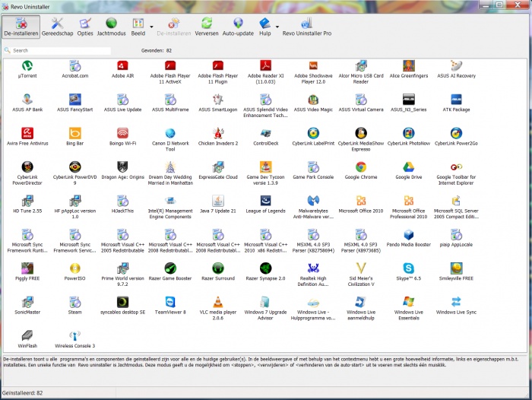This screenshot has width=532, height=400.
Task: Select VLC media player icon
Action: (218, 302)
